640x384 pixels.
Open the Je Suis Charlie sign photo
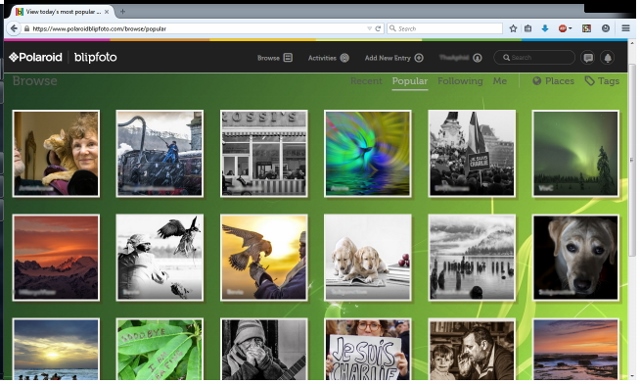coord(368,349)
